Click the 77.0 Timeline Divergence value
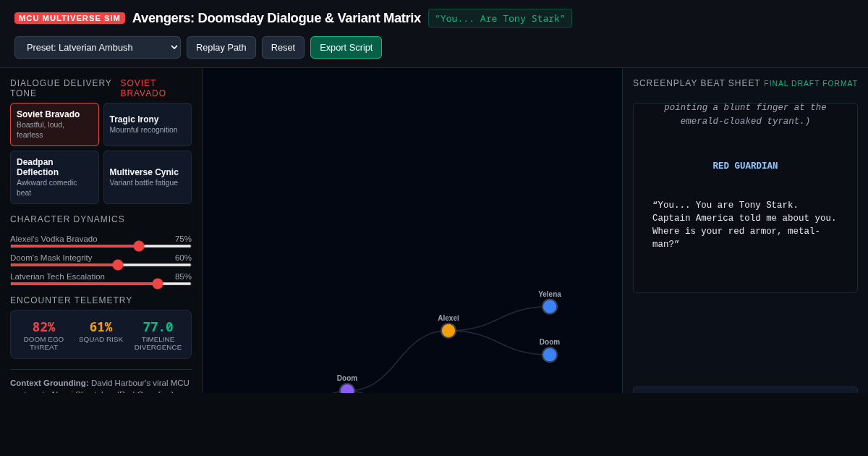This screenshot has width=868, height=456. pyautogui.click(x=158, y=327)
